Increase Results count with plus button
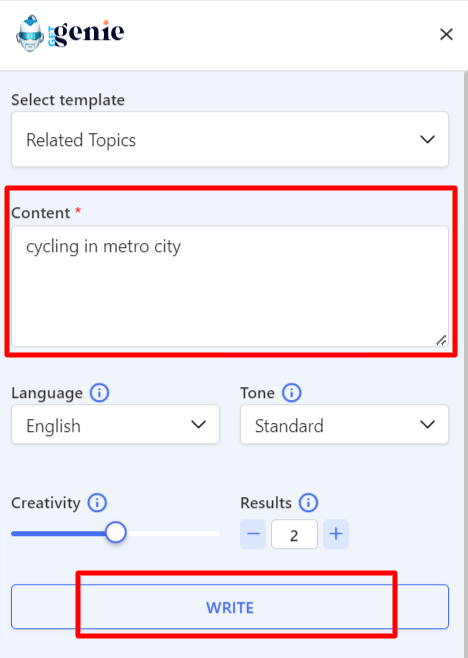The width and height of the screenshot is (468, 658). click(x=336, y=534)
